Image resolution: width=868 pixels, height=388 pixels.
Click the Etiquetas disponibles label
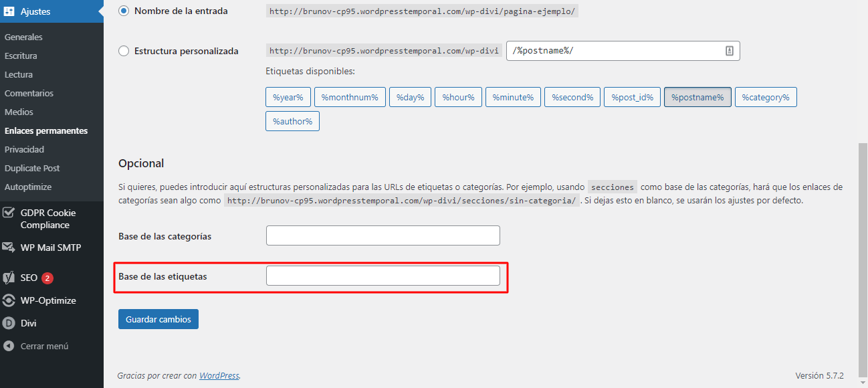[x=310, y=71]
